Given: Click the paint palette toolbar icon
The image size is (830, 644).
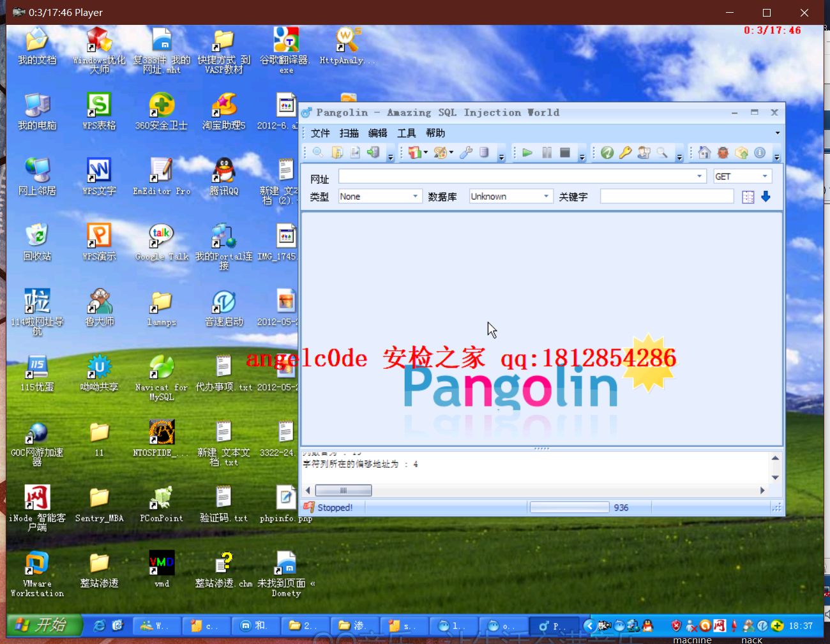Looking at the screenshot, I should click(x=440, y=153).
